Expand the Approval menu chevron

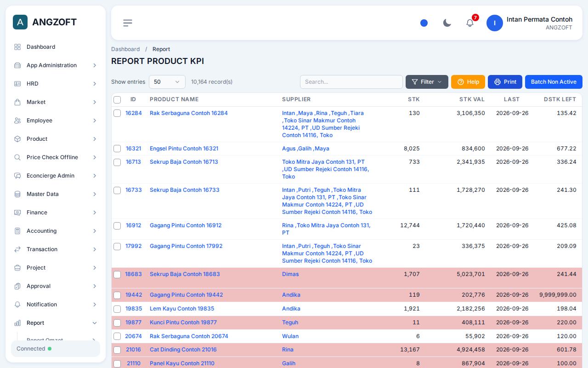point(95,286)
